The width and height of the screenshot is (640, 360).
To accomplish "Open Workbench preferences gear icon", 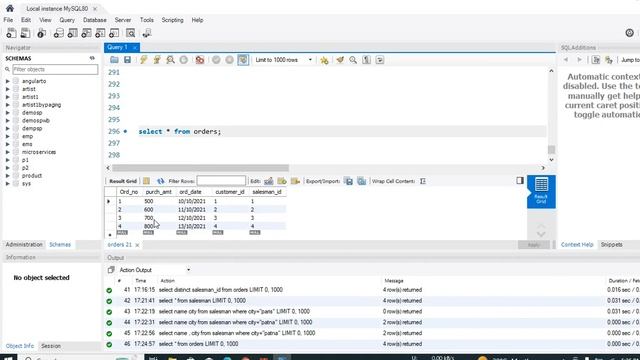I will click(629, 33).
